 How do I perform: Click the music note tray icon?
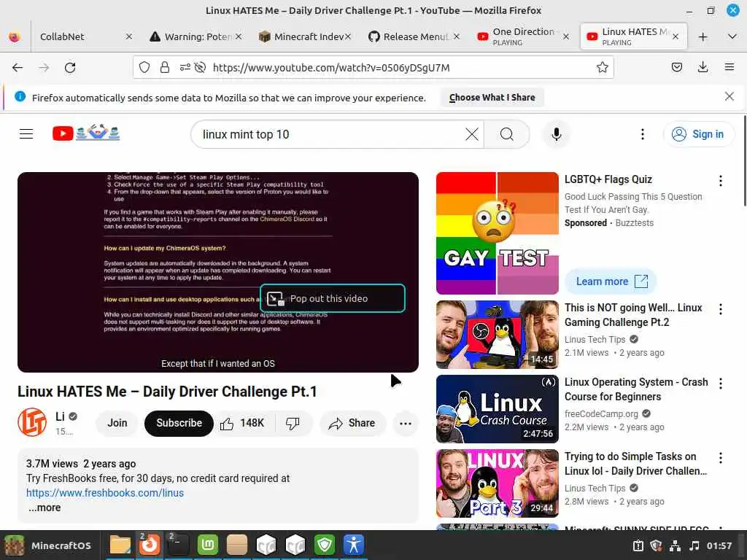click(x=694, y=545)
